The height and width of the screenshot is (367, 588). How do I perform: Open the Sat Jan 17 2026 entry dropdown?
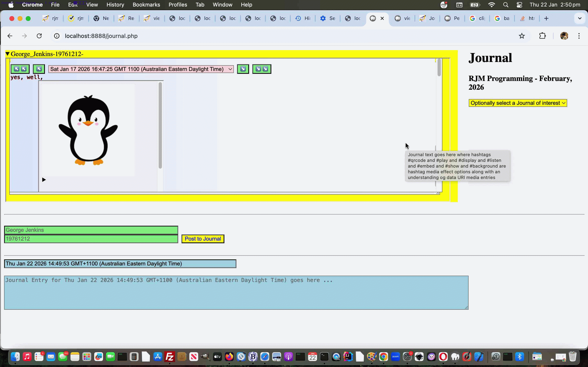click(x=141, y=69)
